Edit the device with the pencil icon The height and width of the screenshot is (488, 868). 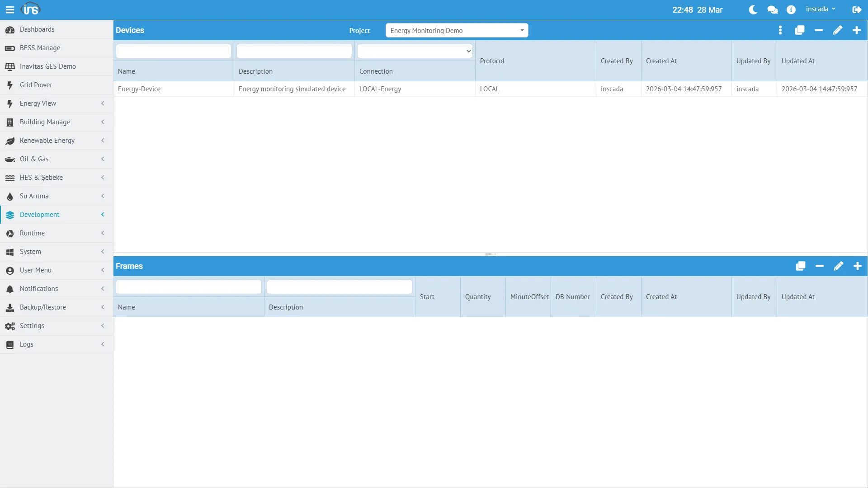pos(838,30)
